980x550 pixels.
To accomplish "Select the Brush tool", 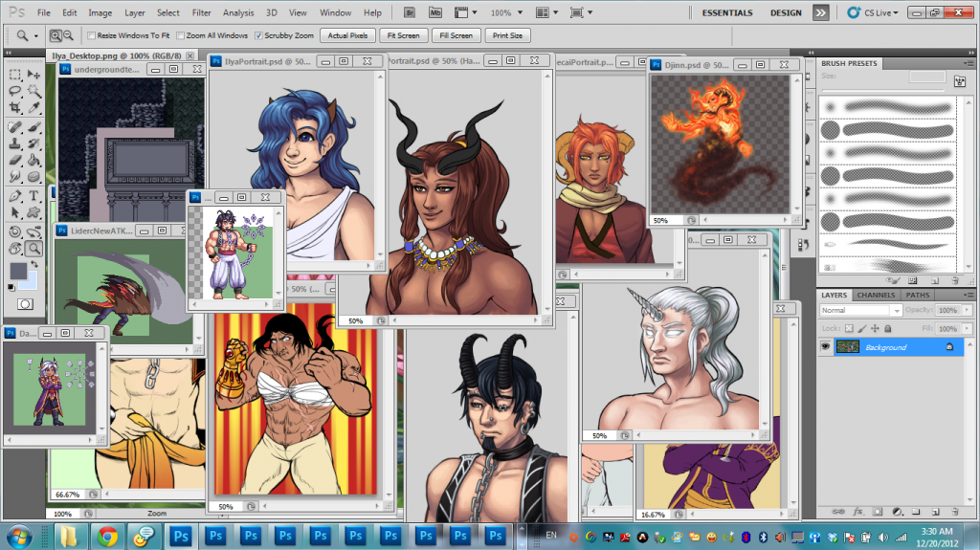I will [33, 127].
